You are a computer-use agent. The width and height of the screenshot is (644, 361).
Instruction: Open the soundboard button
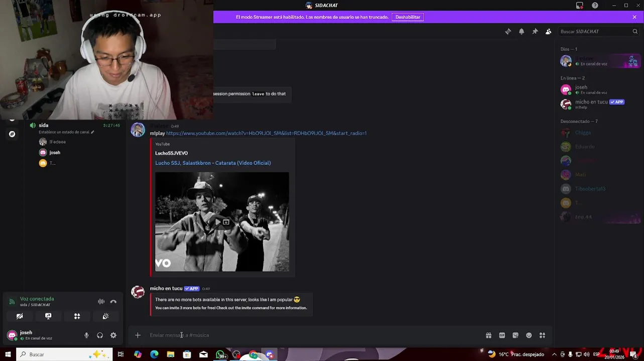click(x=105, y=316)
